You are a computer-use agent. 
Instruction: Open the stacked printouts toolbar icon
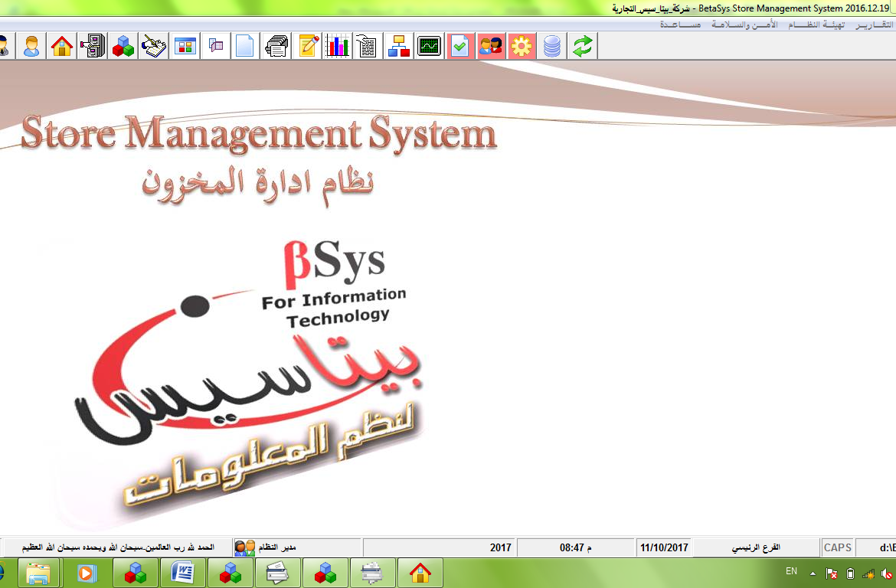pos(276,46)
